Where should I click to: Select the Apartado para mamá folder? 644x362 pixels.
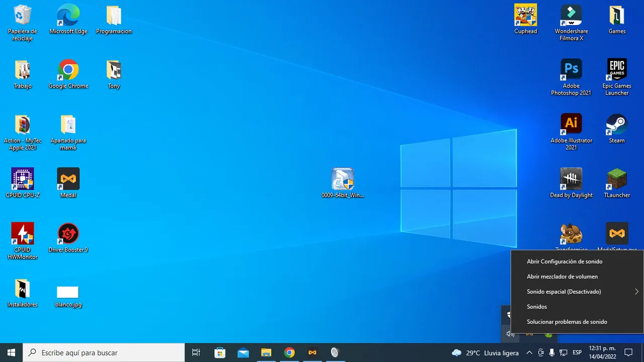pos(68,133)
